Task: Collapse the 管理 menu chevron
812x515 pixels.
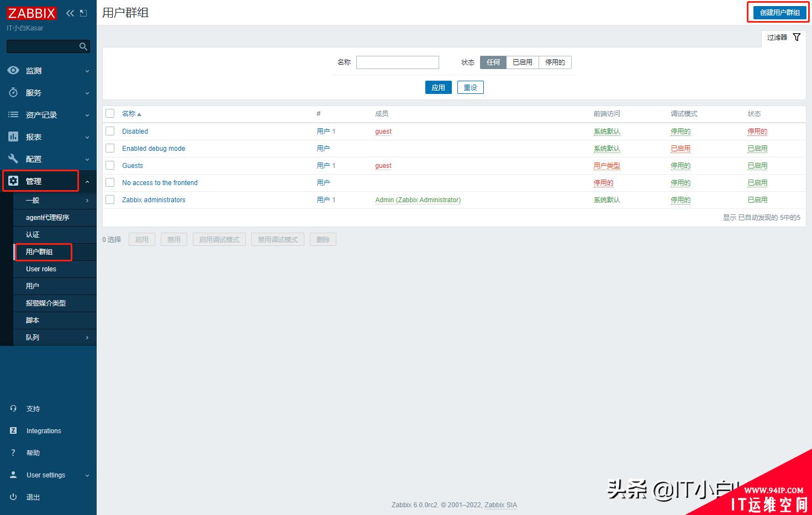Action: point(87,182)
